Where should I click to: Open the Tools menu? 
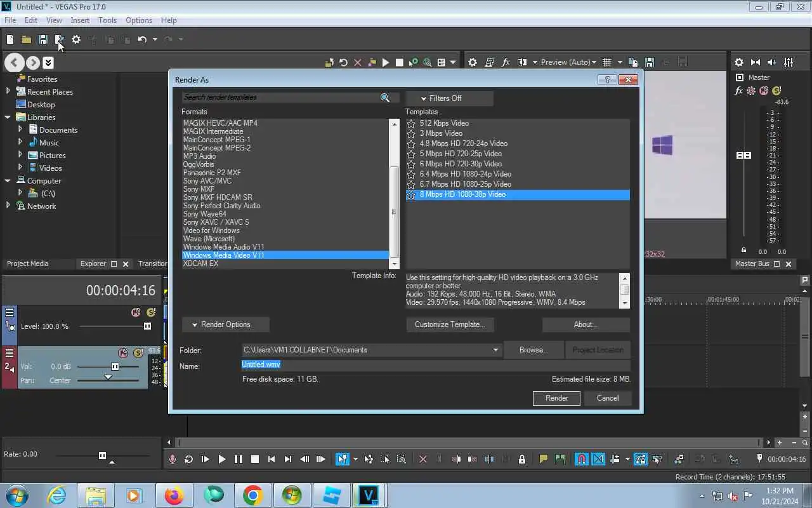coord(107,20)
